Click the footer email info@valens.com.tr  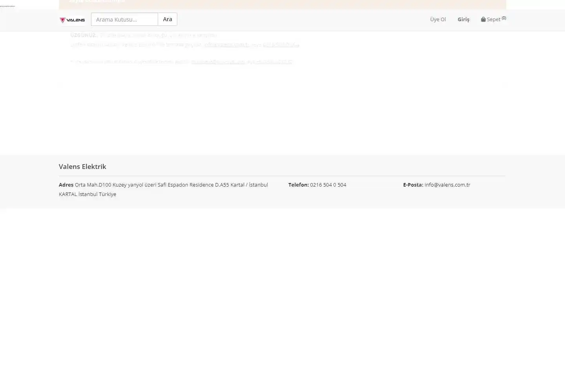(447, 185)
